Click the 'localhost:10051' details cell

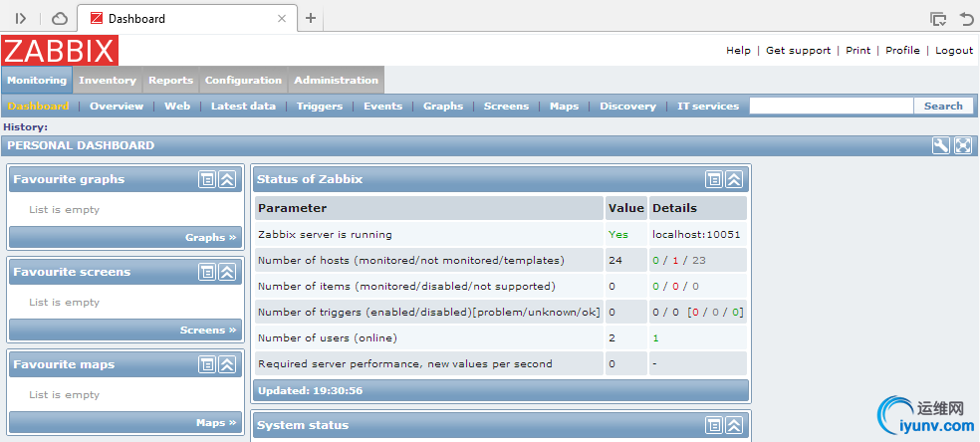696,235
